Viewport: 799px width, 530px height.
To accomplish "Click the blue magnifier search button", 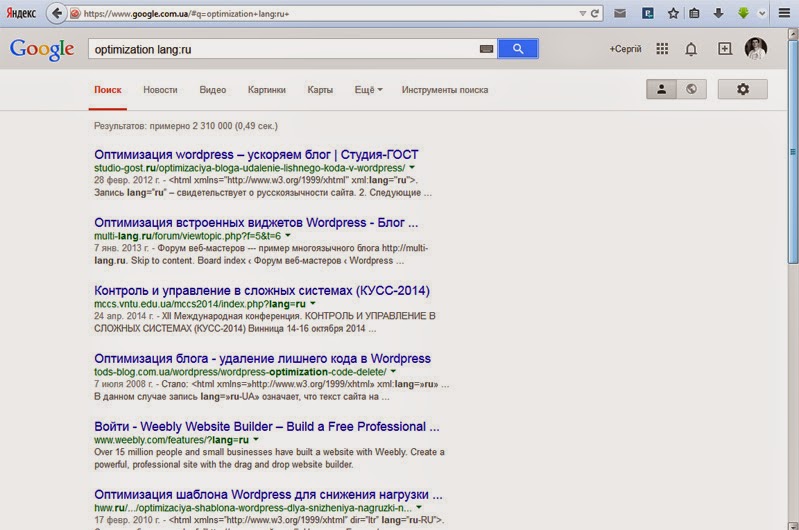I will [518, 49].
